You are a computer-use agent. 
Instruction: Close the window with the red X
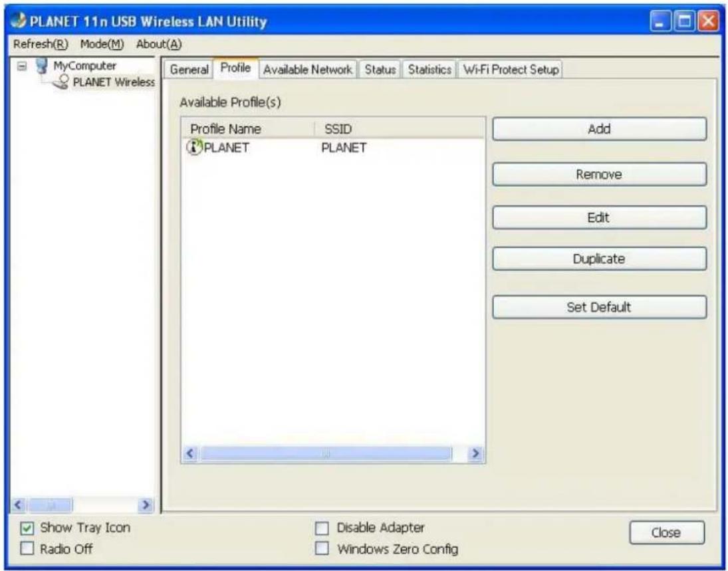point(709,22)
